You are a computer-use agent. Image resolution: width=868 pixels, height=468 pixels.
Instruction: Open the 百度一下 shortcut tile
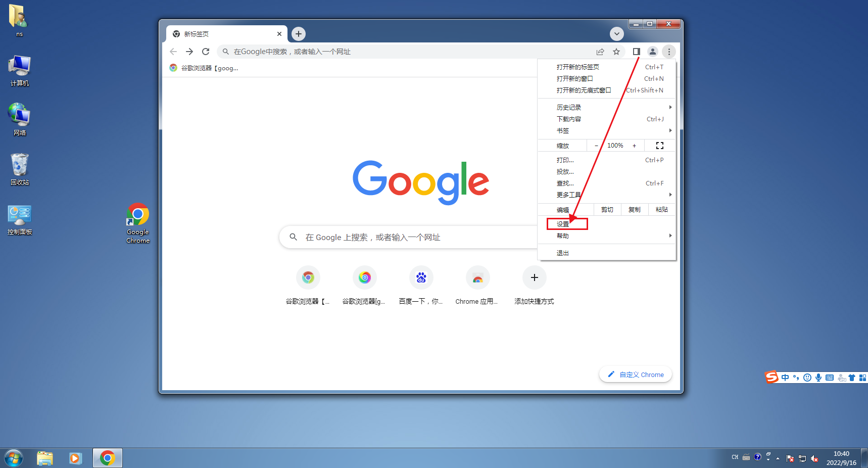(421, 286)
